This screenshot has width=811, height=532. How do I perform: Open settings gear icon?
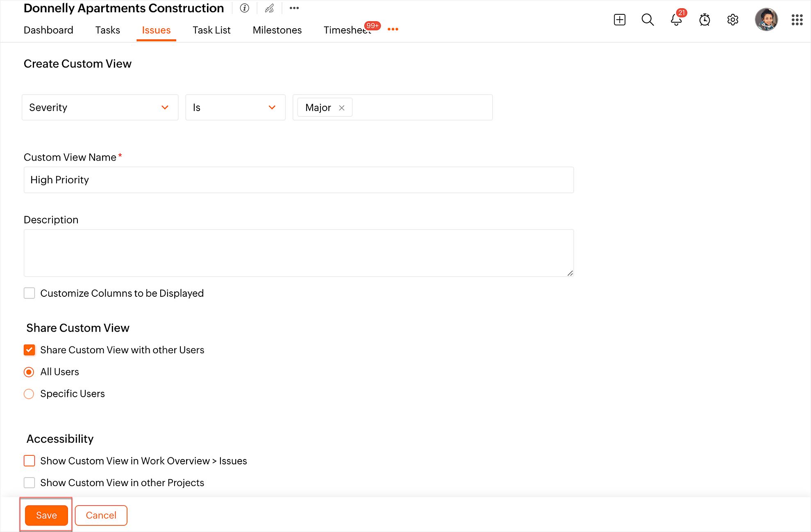coord(732,20)
